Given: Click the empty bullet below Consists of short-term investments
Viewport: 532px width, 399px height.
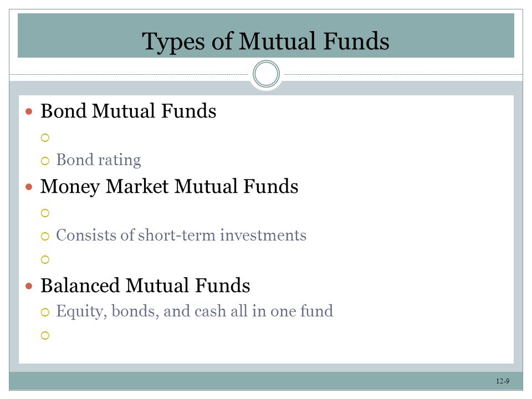Looking at the screenshot, I should [x=45, y=259].
